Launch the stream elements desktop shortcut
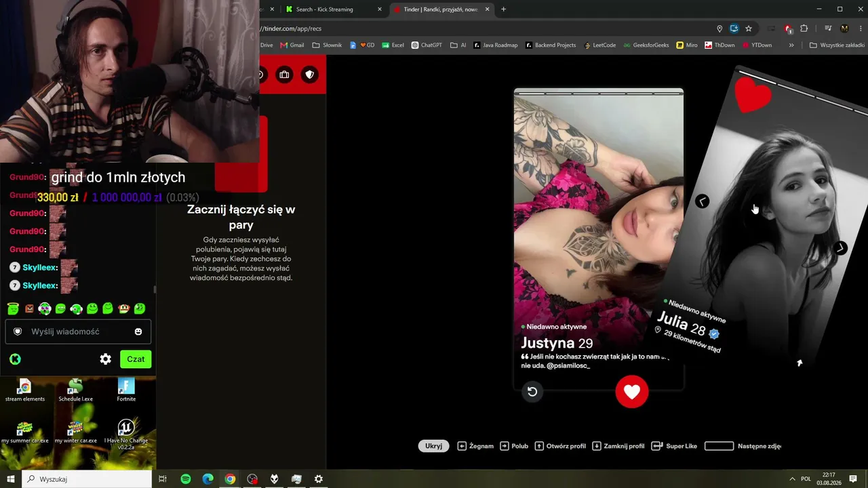Image resolution: width=868 pixels, height=488 pixels. point(25,390)
